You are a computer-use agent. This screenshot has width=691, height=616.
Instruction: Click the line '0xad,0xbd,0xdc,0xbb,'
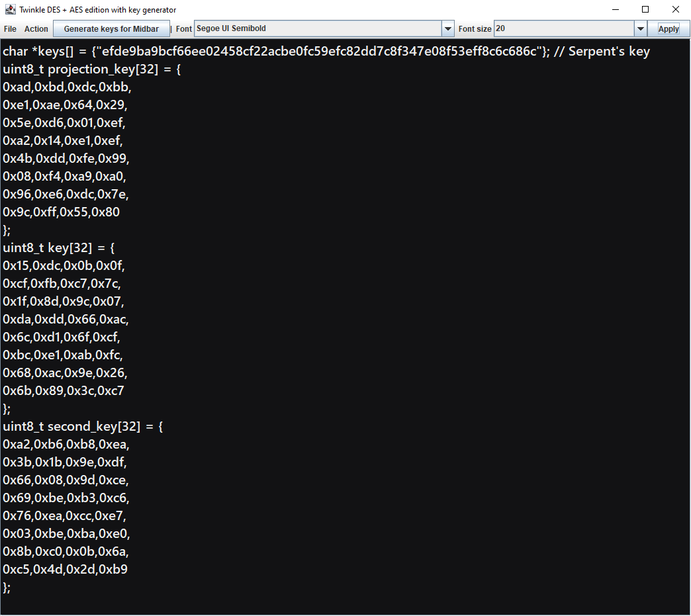[67, 87]
